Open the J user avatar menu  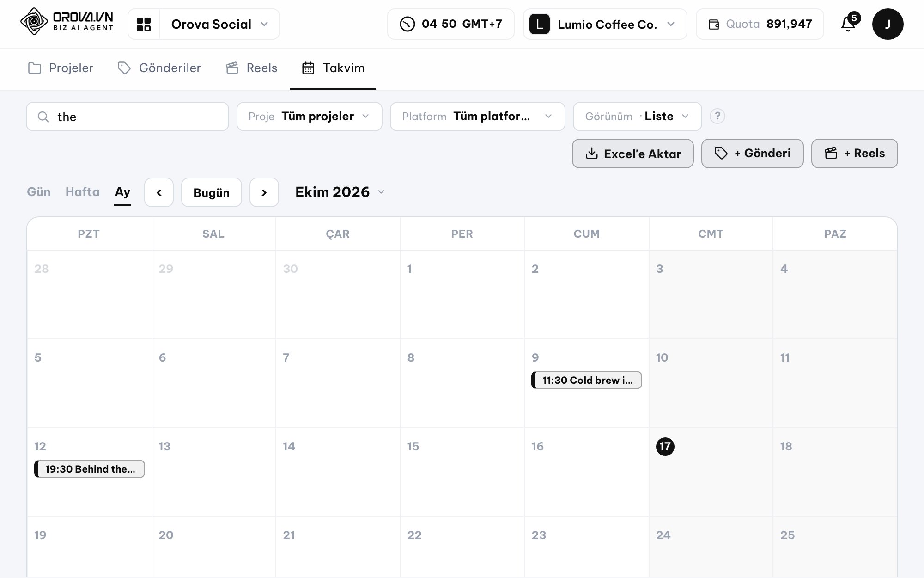click(888, 24)
